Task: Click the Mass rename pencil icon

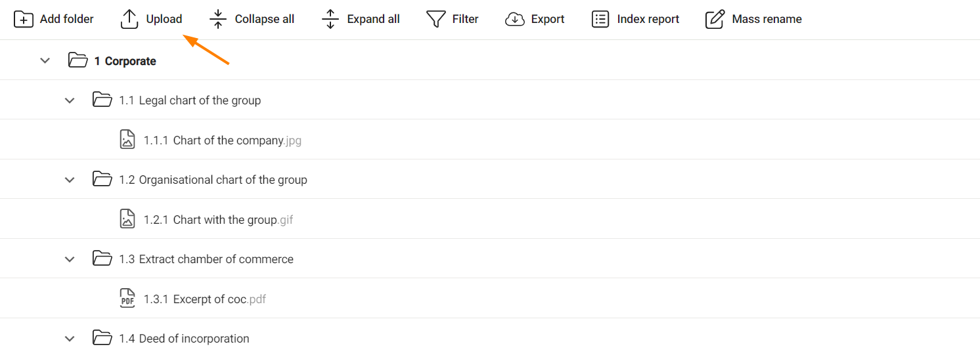Action: pos(715,20)
